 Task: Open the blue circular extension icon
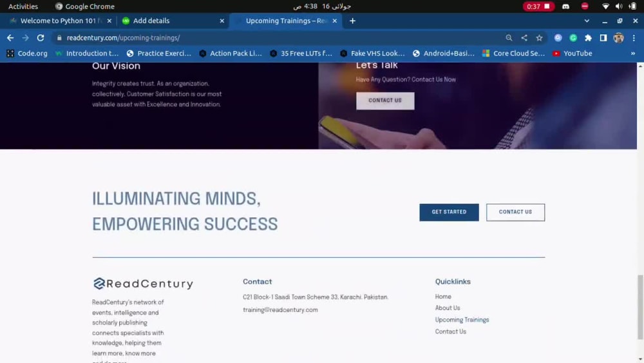tap(558, 38)
